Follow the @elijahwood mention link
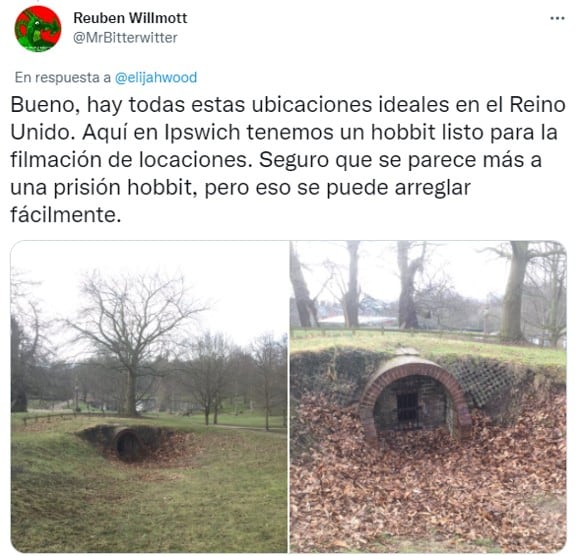Image resolution: width=582 pixels, height=556 pixels. [156, 78]
